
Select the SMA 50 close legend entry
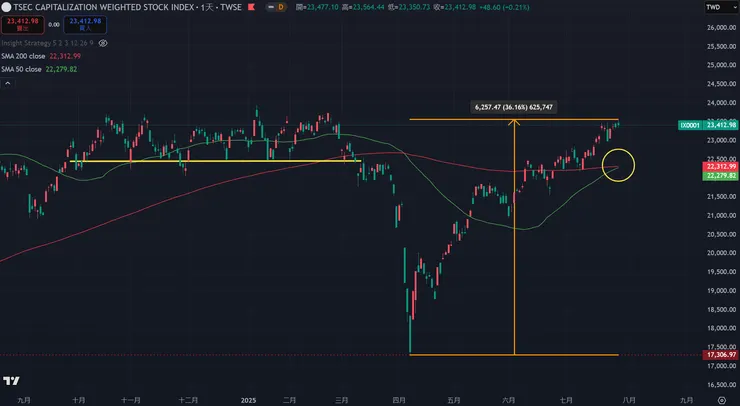39,69
